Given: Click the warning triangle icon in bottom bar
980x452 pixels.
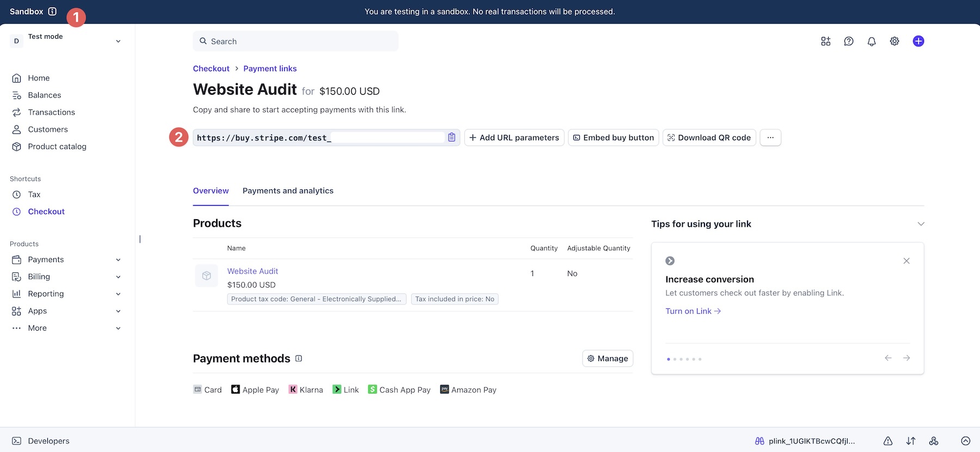Looking at the screenshot, I should coord(888,441).
